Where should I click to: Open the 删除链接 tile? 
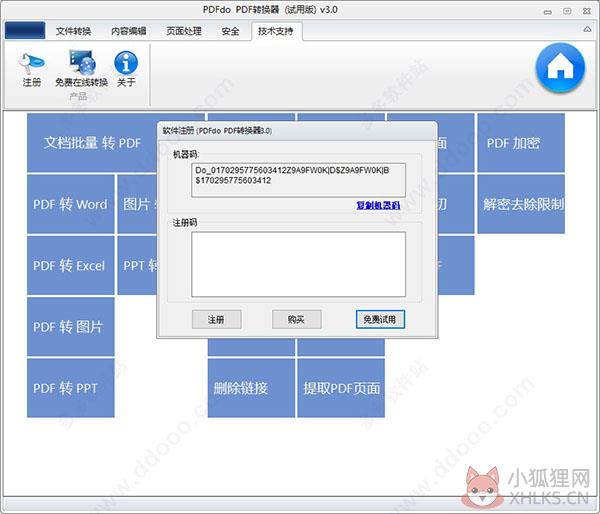pos(251,388)
